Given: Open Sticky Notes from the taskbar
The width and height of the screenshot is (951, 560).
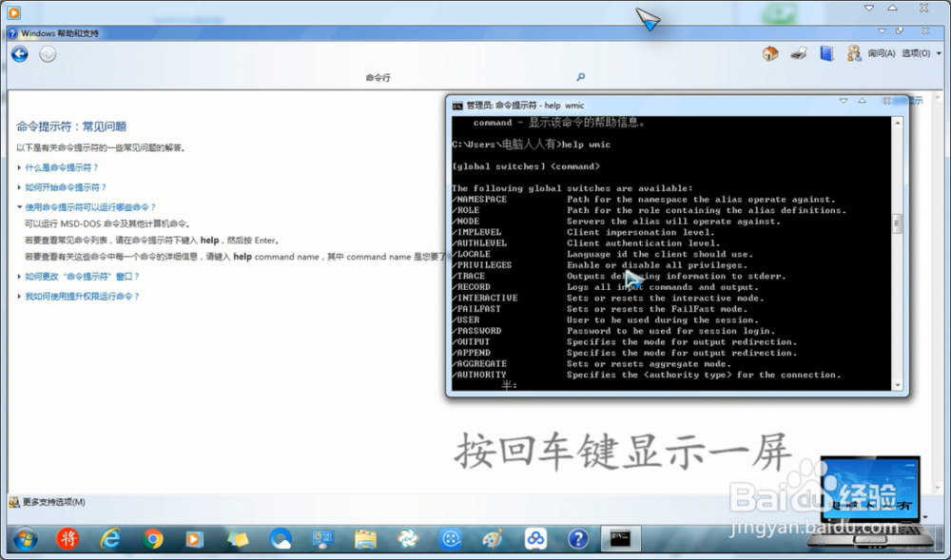Looking at the screenshot, I should click(238, 539).
